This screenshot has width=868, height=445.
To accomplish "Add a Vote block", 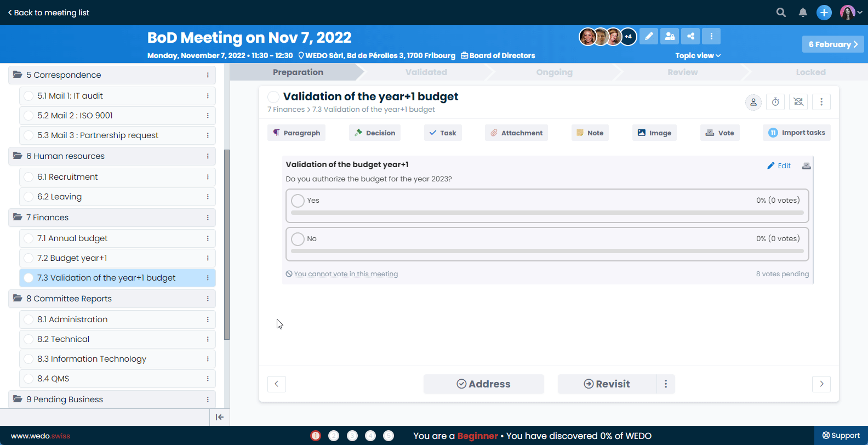I will (720, 133).
